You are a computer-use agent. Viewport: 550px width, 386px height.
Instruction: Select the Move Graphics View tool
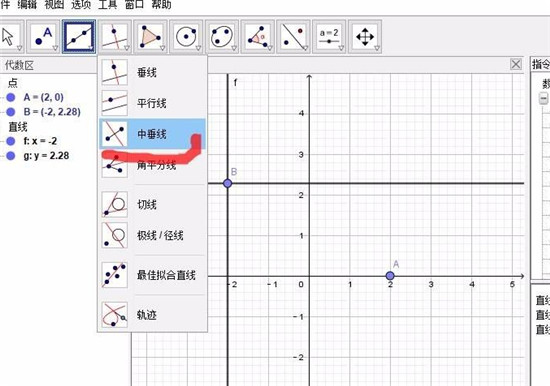point(365,36)
